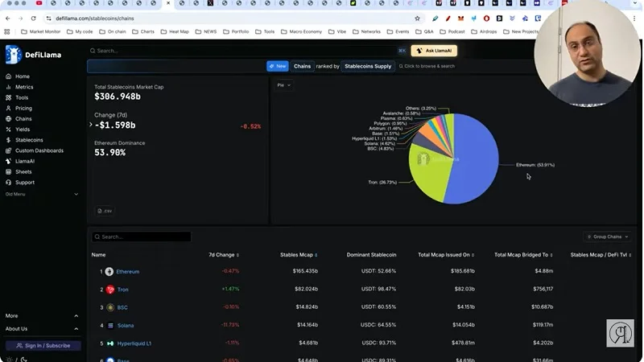Reload the page with the browser refresh icon

(33, 18)
